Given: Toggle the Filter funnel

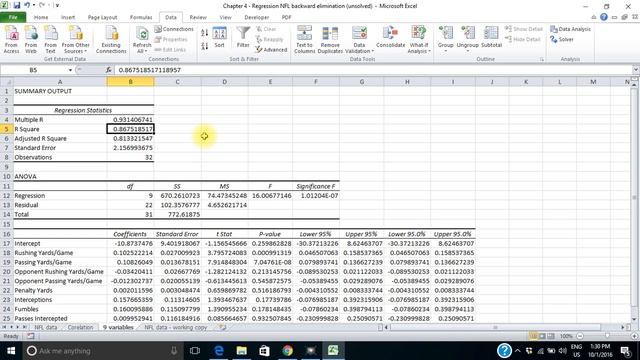Looking at the screenshot, I should 243,38.
